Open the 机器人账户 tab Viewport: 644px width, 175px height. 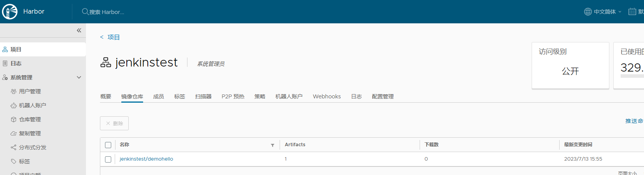[x=289, y=96]
